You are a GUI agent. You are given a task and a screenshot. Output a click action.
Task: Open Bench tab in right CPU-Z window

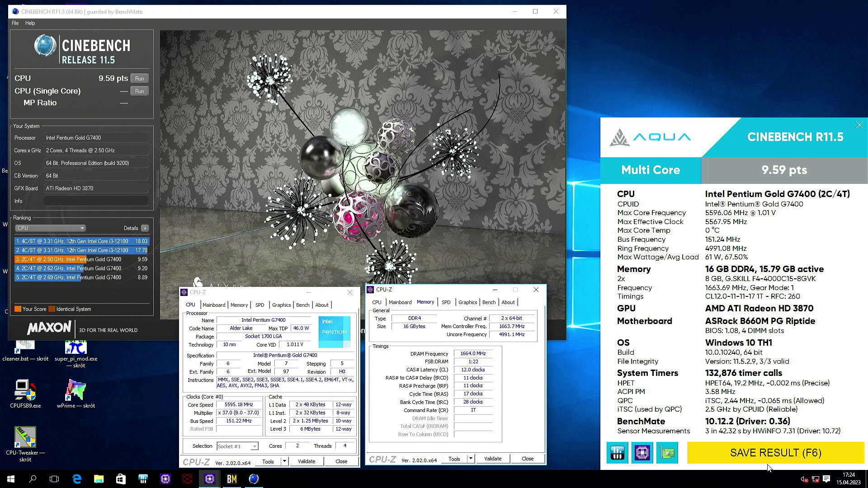point(489,302)
